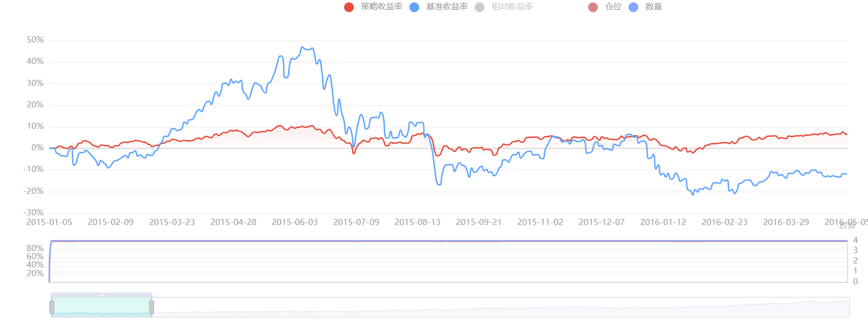Click the 2015-01-05 x-axis date label
Screen dimensions: 868x335
[49, 222]
